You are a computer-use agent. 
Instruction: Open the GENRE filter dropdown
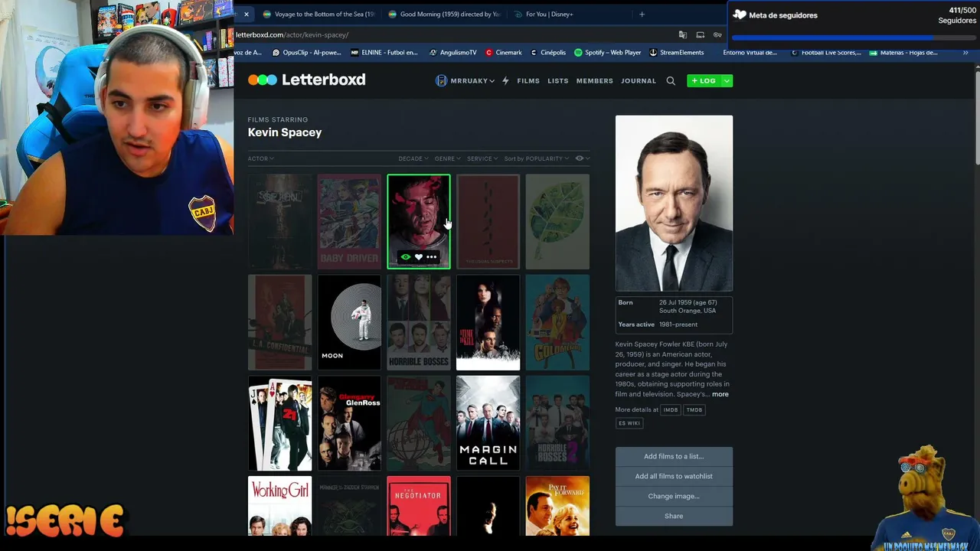click(447, 158)
